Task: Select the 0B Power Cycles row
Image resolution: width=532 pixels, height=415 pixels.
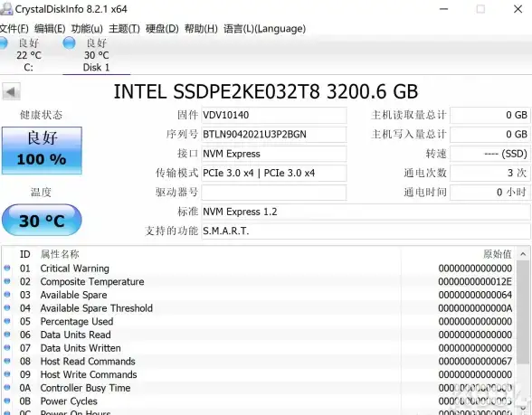Action: [259, 401]
